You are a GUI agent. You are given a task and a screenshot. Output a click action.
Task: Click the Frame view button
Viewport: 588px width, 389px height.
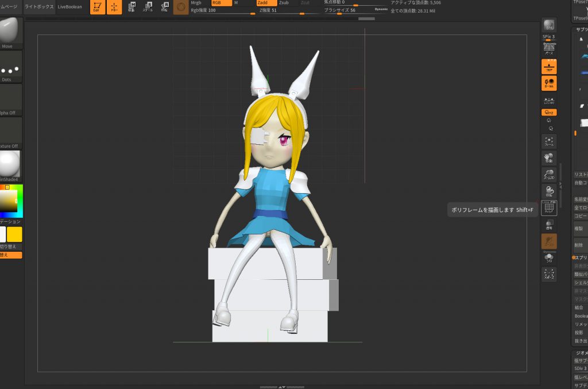coord(550,141)
